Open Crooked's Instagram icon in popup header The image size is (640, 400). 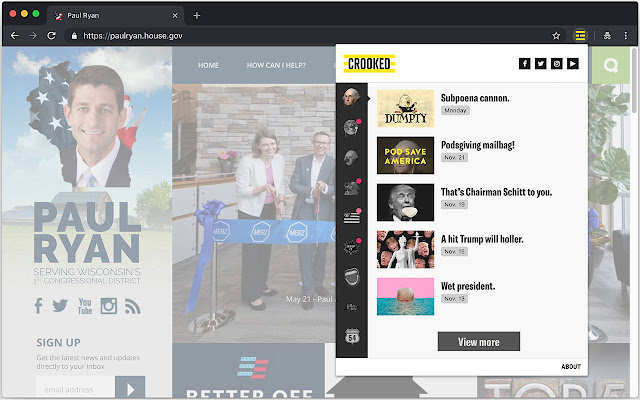coord(557,64)
